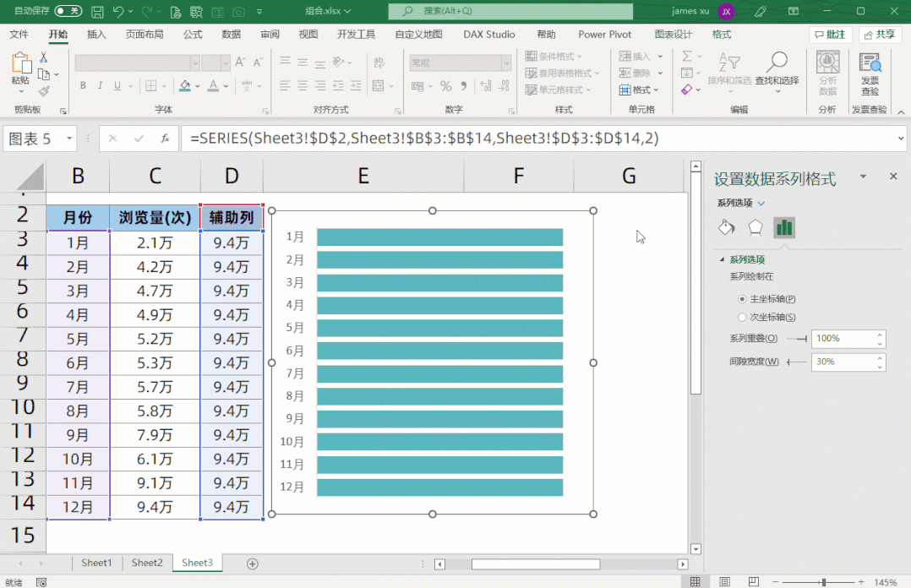
Task: Select Primary Axis radio button
Action: pos(742,299)
